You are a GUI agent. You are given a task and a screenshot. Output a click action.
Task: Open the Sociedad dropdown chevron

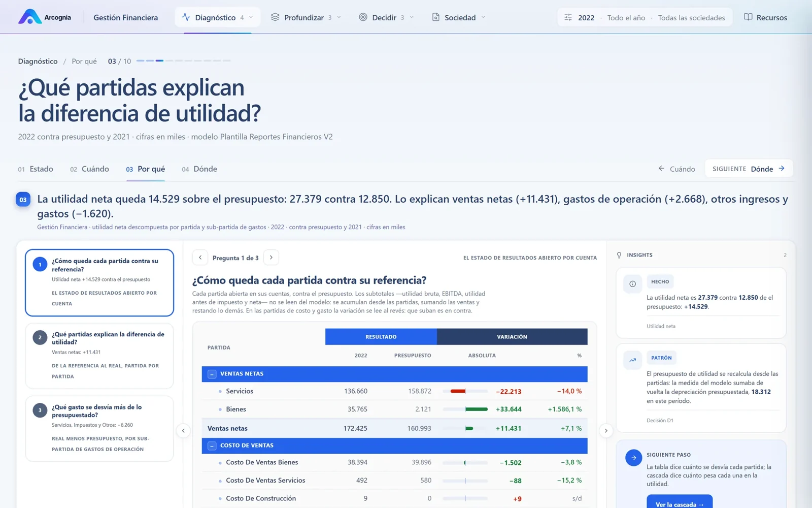coord(483,17)
